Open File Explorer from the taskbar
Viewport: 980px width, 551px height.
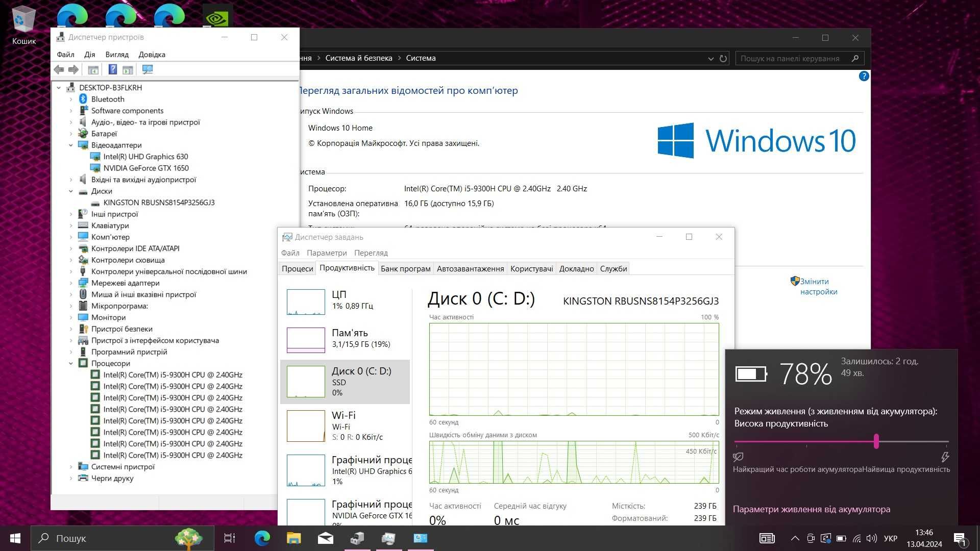pos(294,538)
